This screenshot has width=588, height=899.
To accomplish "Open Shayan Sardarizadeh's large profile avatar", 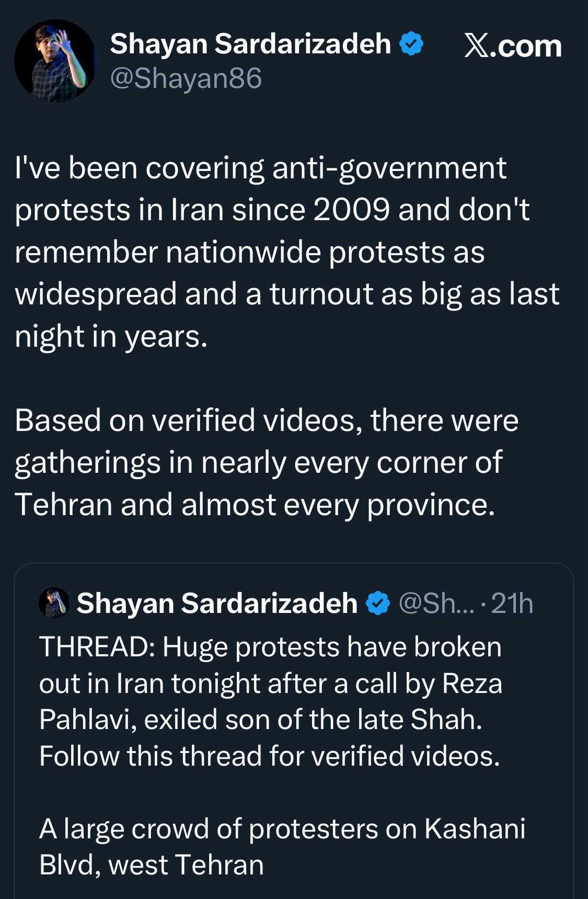I will coord(55,61).
